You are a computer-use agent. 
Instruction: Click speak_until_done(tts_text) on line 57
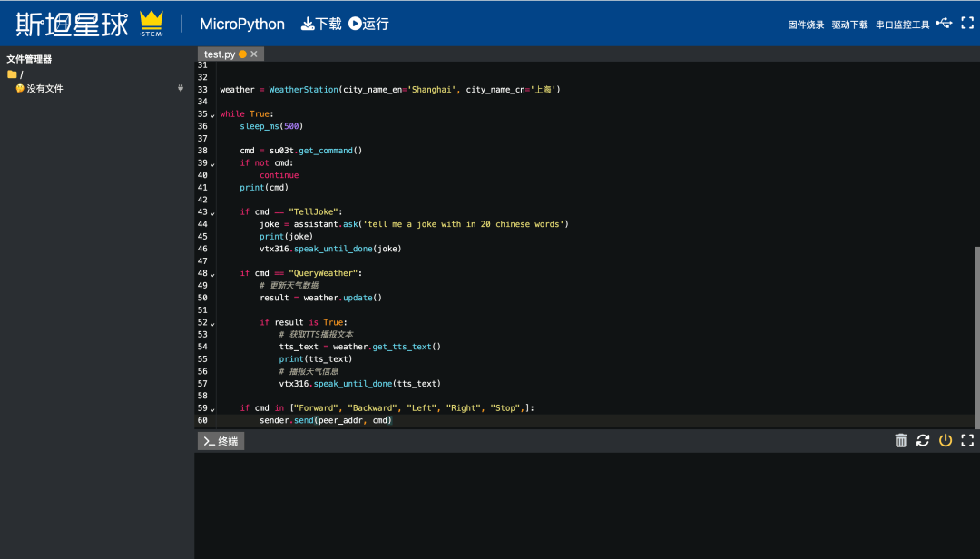click(x=377, y=383)
